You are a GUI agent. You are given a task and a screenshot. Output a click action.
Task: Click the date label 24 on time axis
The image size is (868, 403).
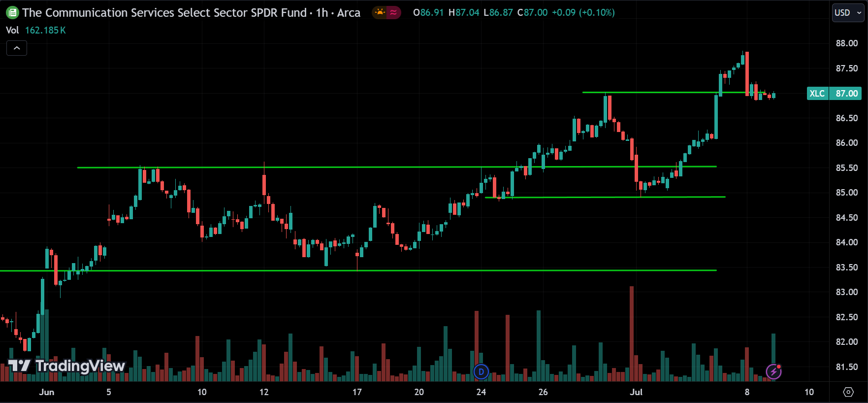point(481,392)
